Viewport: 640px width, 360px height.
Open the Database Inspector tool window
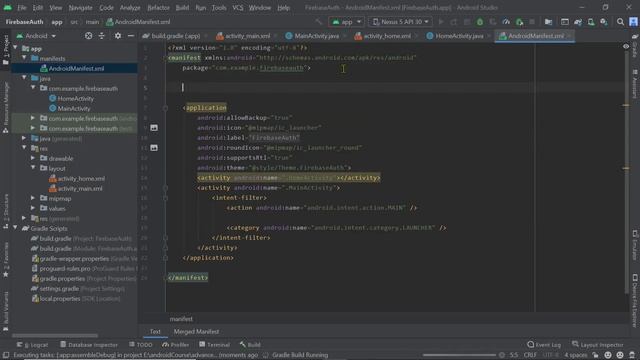pyautogui.click(x=89, y=345)
